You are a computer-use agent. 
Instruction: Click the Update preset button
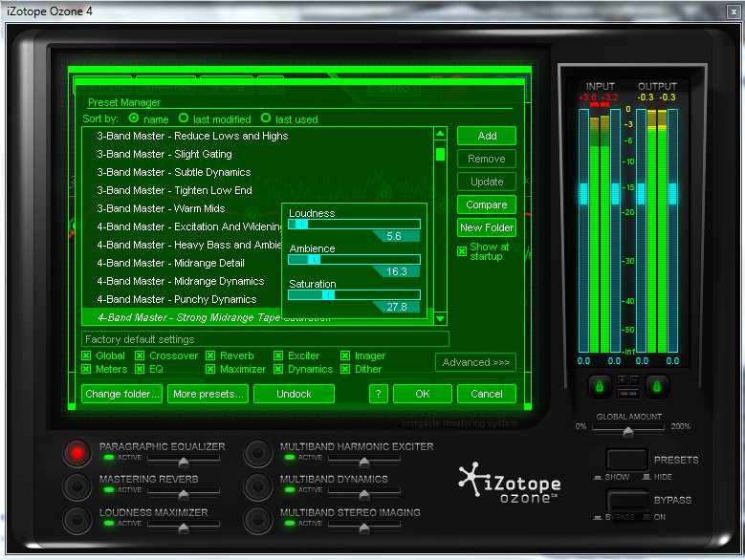(x=487, y=182)
